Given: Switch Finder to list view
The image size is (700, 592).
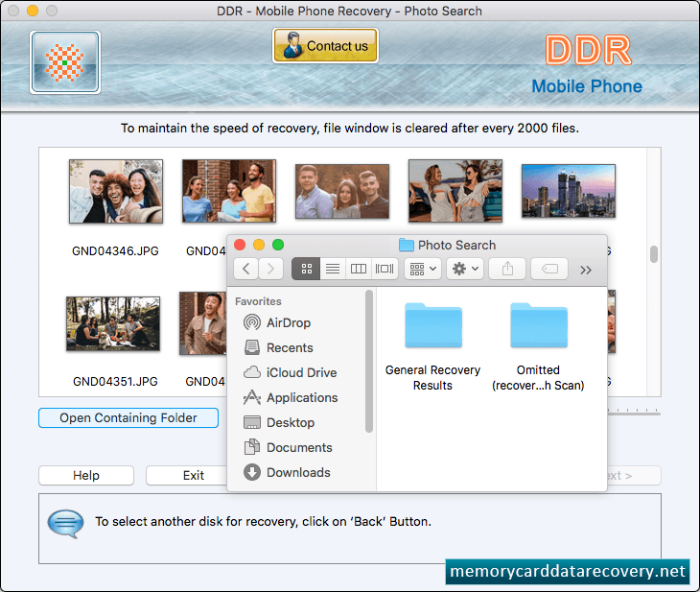Looking at the screenshot, I should 333,269.
